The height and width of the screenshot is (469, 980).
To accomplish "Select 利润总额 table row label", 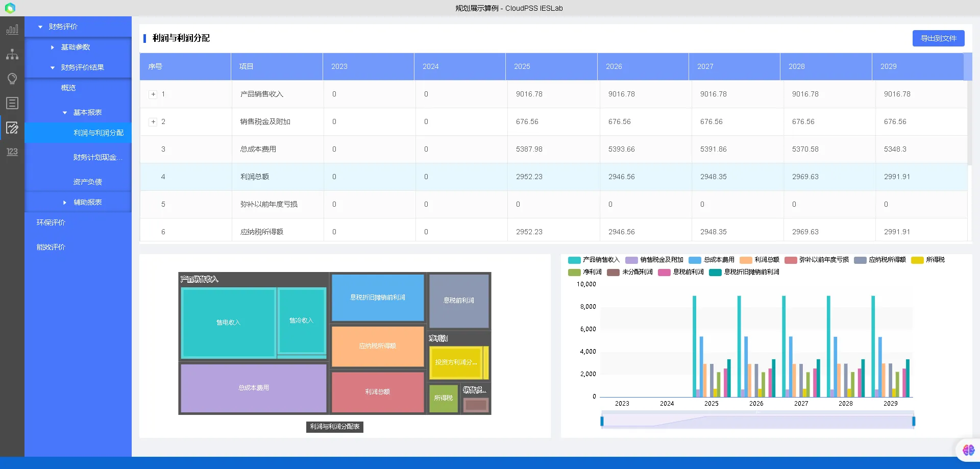I will click(x=255, y=177).
